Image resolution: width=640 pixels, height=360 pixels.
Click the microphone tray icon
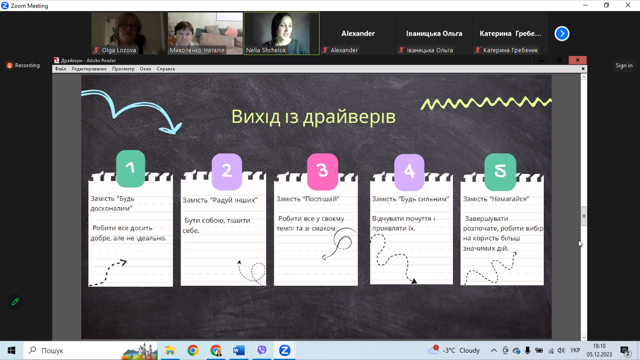tap(527, 350)
